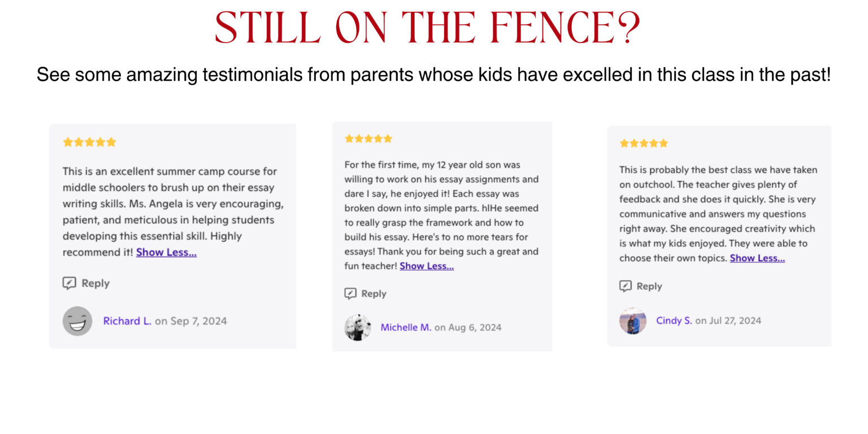This screenshot has height=434, width=868.
Task: Click Reply text on best class review
Action: click(649, 286)
